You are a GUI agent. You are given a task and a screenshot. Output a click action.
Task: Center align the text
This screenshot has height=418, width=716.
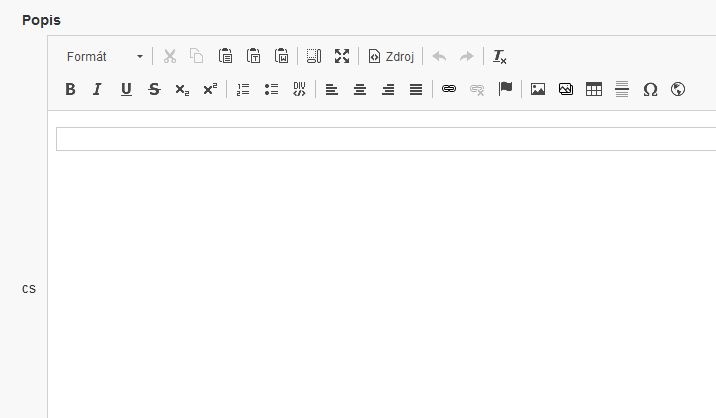click(x=360, y=89)
